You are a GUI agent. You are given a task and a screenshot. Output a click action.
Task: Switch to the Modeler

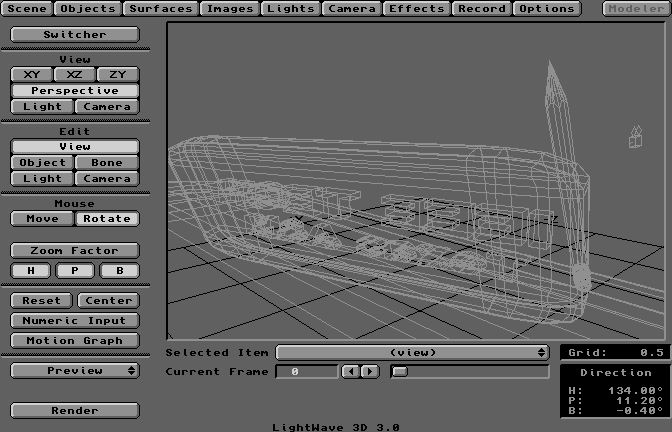[x=636, y=9]
